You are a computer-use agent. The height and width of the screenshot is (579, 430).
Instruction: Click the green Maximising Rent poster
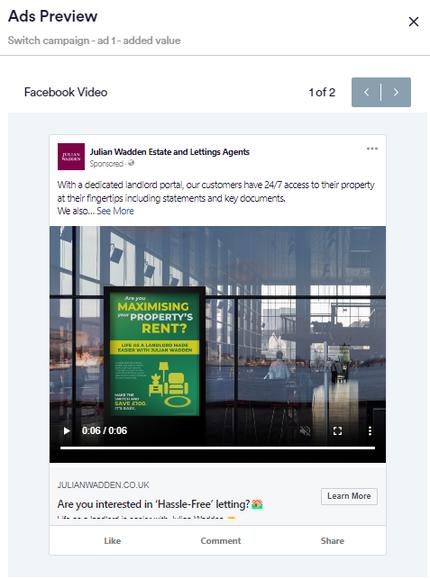[x=154, y=353]
